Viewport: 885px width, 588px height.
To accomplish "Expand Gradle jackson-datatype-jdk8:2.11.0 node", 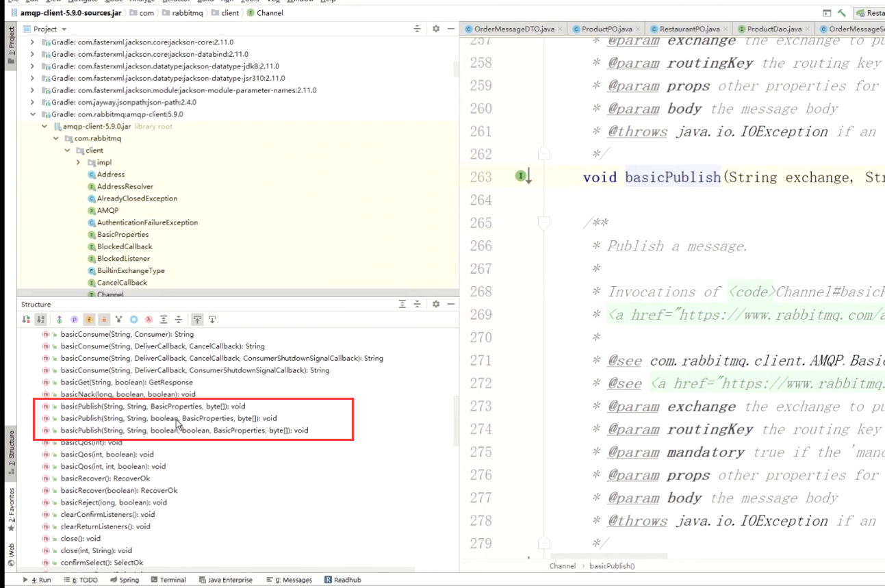I will 32,66.
